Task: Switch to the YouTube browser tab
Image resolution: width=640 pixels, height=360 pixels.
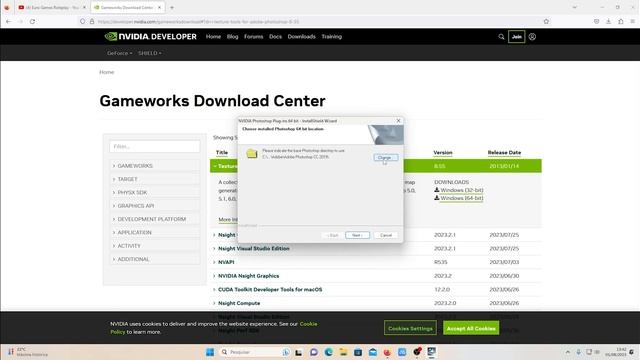Action: click(x=52, y=7)
